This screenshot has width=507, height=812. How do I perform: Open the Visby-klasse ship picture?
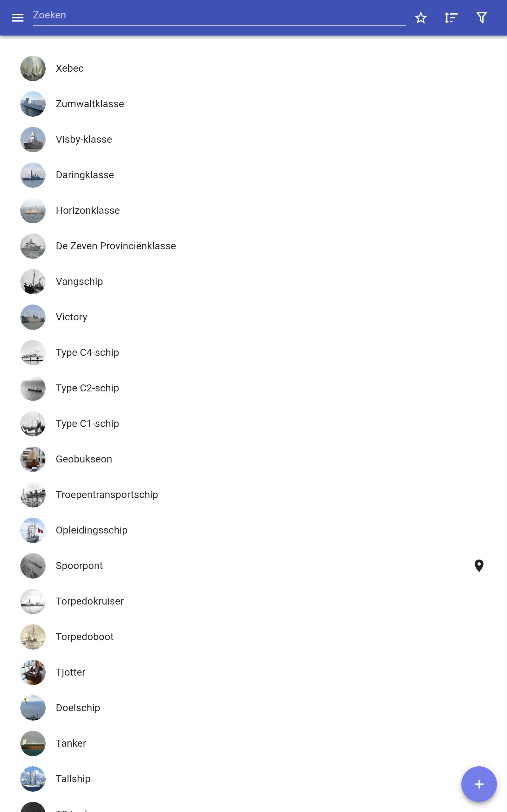[33, 140]
